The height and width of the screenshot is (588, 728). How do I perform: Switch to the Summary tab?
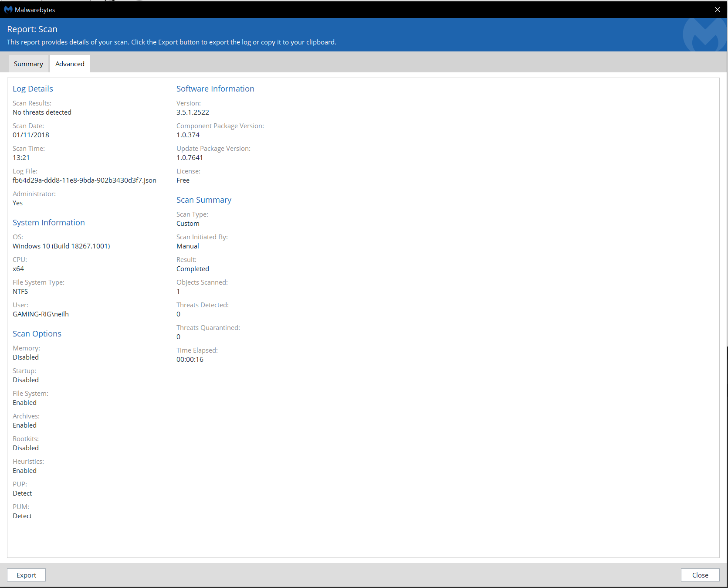(28, 64)
